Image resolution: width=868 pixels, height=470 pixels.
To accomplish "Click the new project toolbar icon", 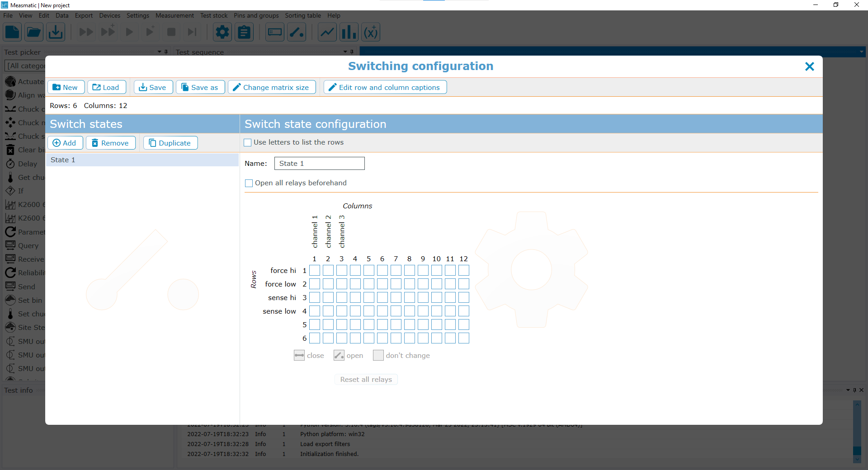I will tap(12, 32).
